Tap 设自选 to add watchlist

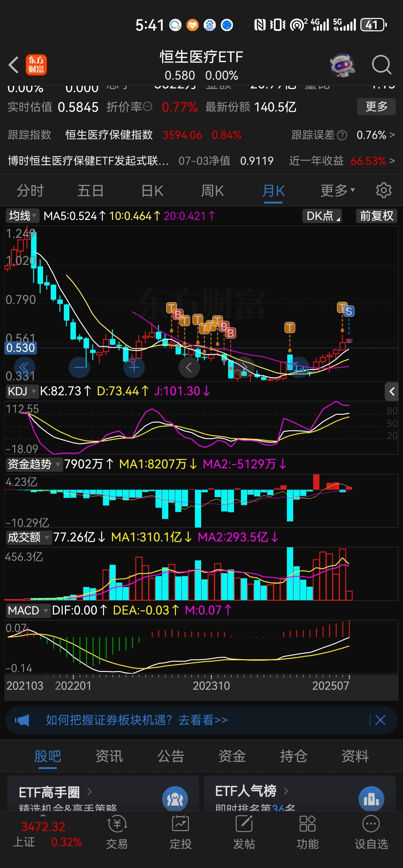pyautogui.click(x=371, y=833)
